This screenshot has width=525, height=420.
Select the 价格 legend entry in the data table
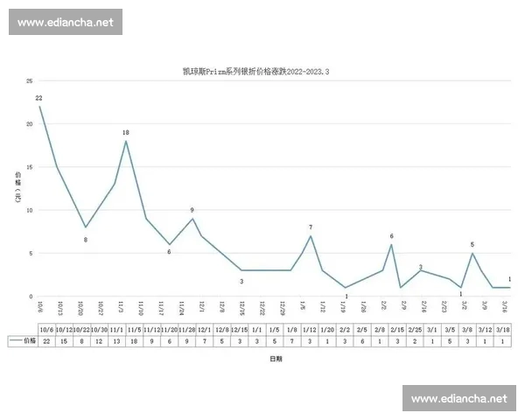23,341
